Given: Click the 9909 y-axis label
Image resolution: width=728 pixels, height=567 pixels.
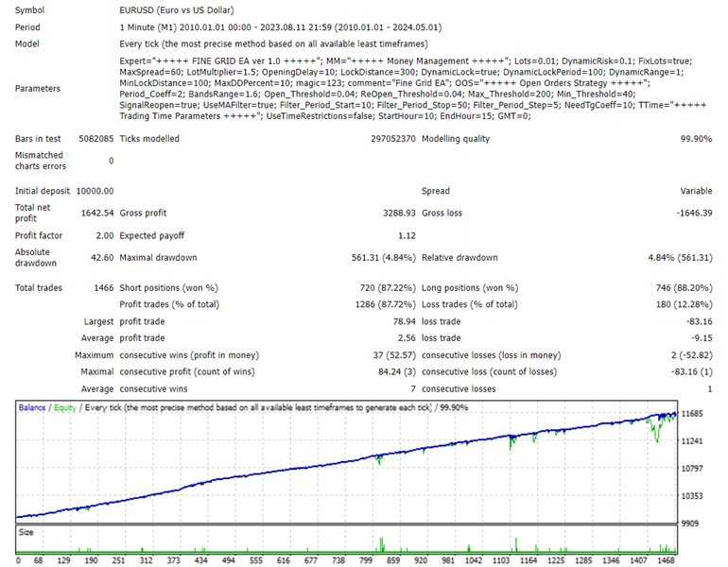Looking at the screenshot, I should [690, 523].
